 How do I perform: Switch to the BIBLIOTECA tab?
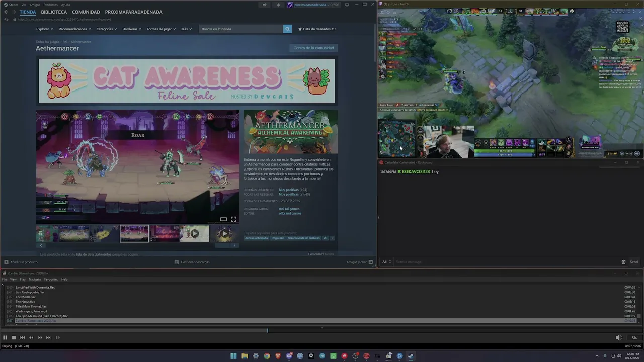point(54,12)
